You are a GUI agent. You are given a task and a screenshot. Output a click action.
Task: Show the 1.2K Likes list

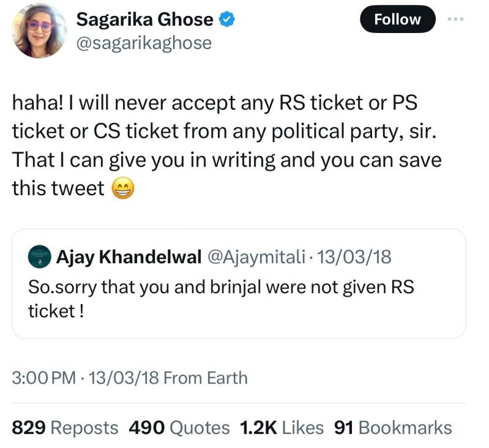tap(281, 428)
